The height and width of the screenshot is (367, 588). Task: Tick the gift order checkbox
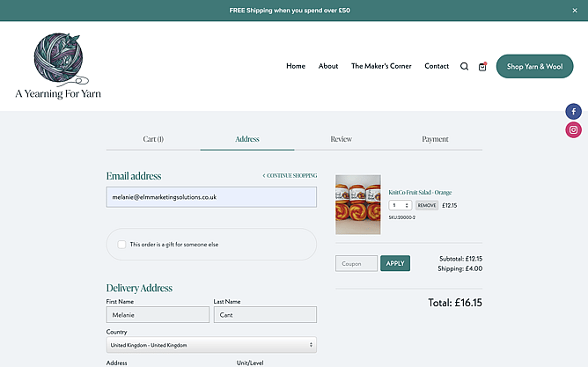[x=121, y=245]
